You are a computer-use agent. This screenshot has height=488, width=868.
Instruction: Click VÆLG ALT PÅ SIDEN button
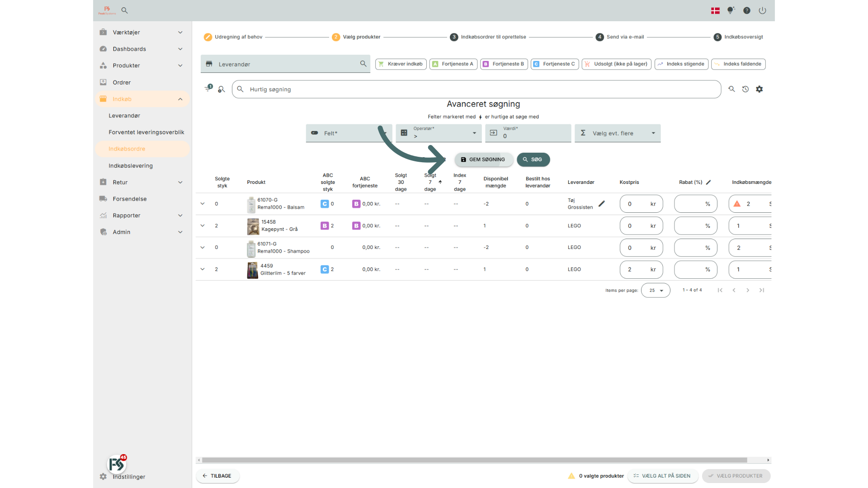click(x=662, y=476)
